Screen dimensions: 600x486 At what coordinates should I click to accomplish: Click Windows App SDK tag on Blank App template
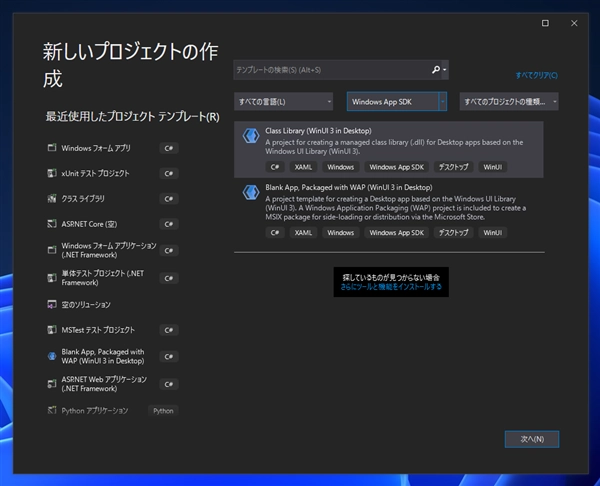(396, 233)
